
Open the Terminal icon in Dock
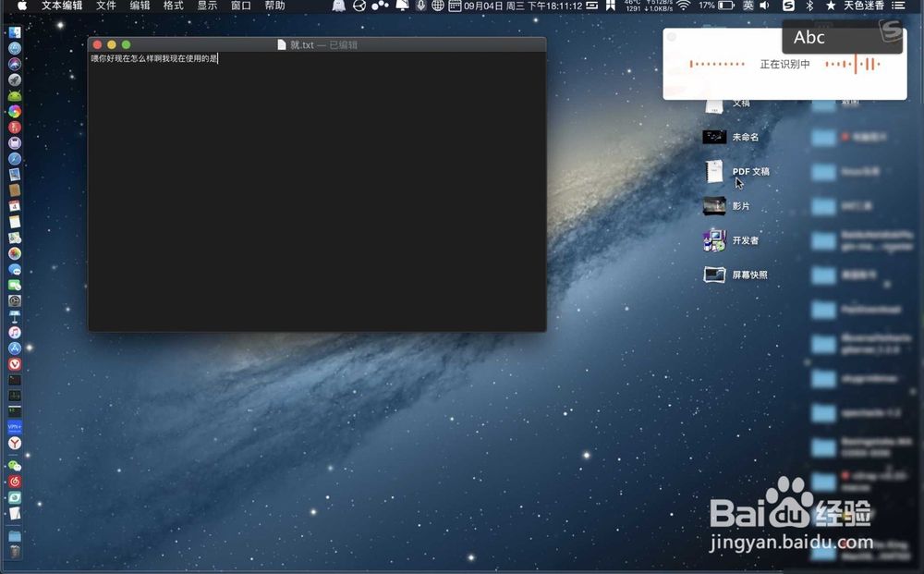pyautogui.click(x=15, y=380)
